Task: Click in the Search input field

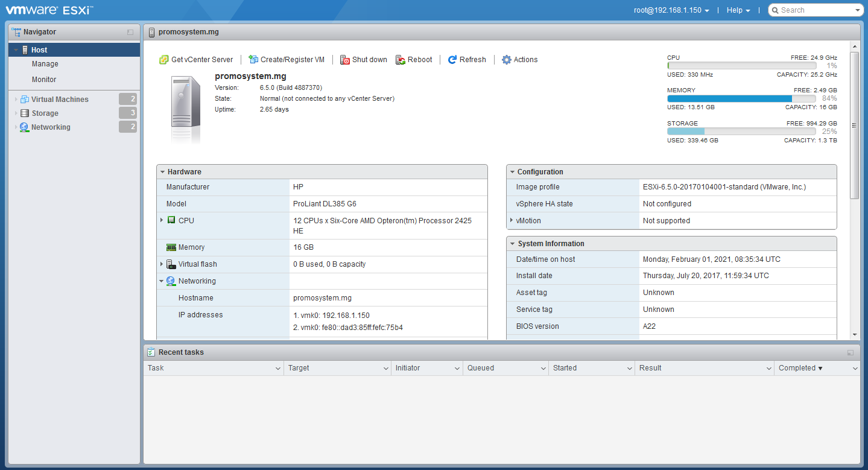Action: [817, 10]
